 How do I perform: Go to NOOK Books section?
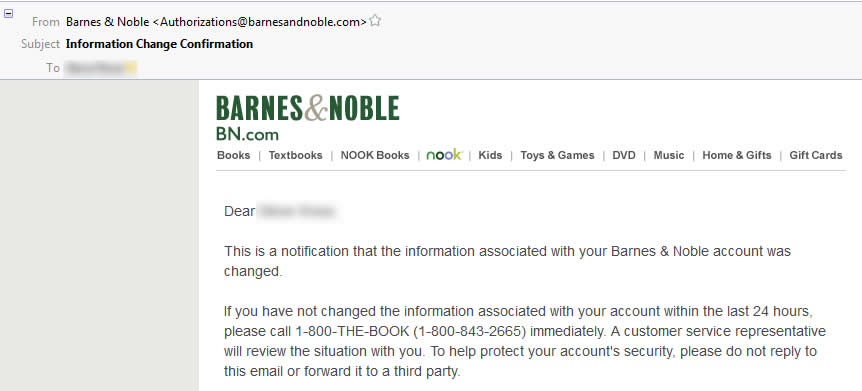click(x=375, y=155)
